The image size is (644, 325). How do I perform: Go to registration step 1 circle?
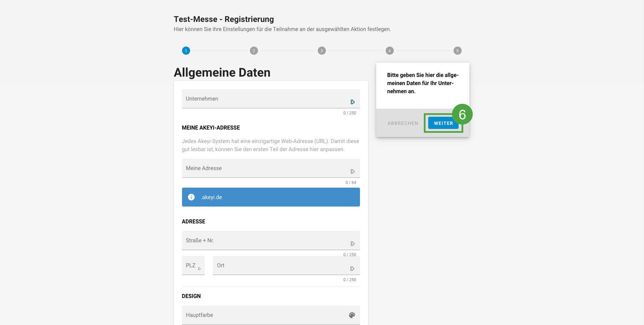(186, 51)
